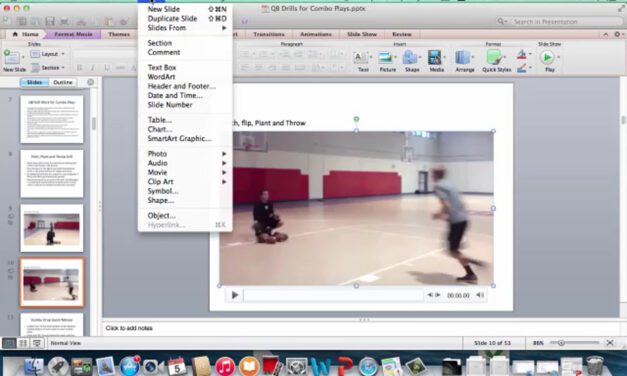Viewport: 627px width, 376px height.
Task: Expand Media dropdown arrow
Action: click(x=445, y=58)
